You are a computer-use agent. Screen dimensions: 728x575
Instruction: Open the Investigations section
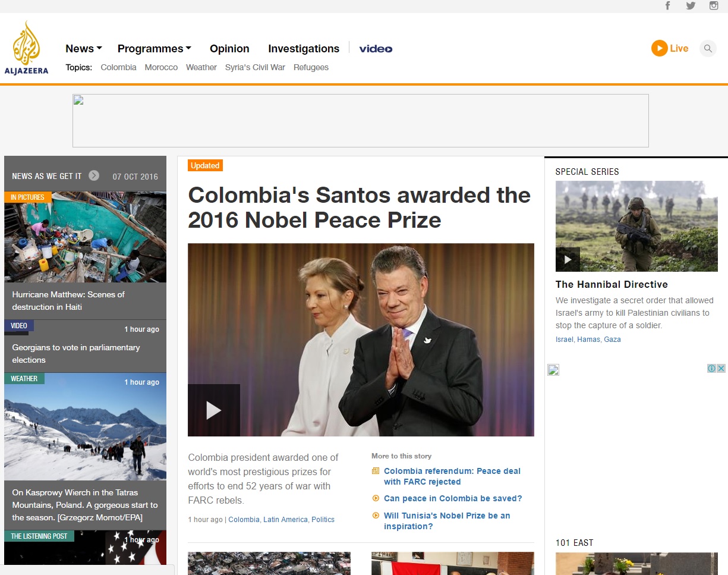[304, 49]
